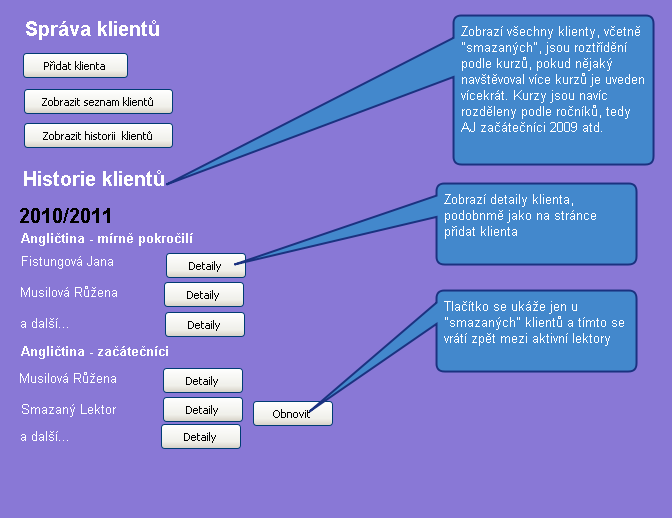
Task: Open Detaily for Musilová Růžena in začátečníci
Action: pos(202,381)
